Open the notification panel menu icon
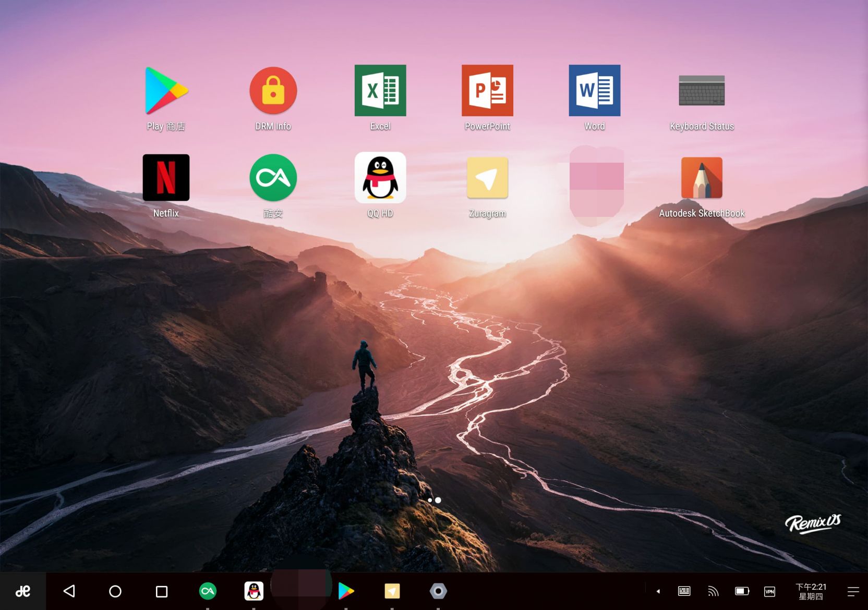 (x=853, y=591)
